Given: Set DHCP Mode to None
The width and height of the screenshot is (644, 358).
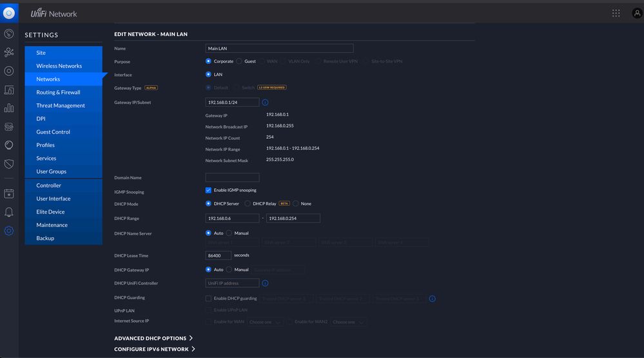Looking at the screenshot, I should 296,204.
